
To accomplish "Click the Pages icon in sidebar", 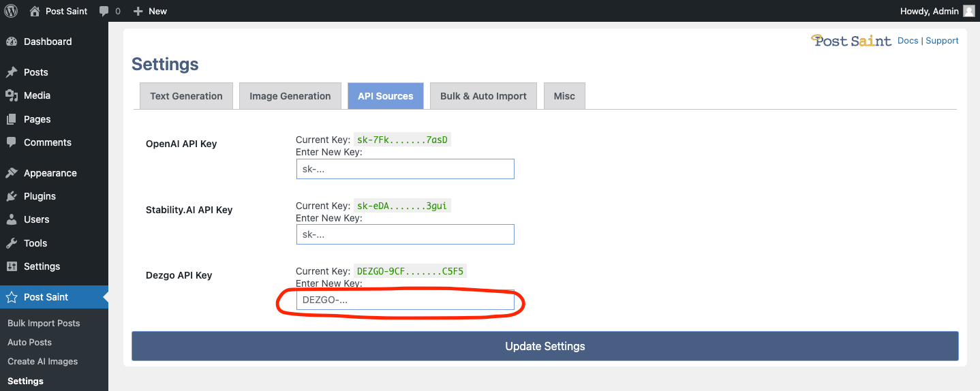I will pyautogui.click(x=12, y=119).
